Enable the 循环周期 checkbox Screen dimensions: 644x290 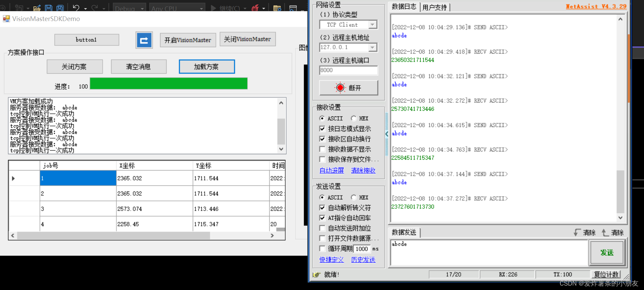tap(322, 249)
